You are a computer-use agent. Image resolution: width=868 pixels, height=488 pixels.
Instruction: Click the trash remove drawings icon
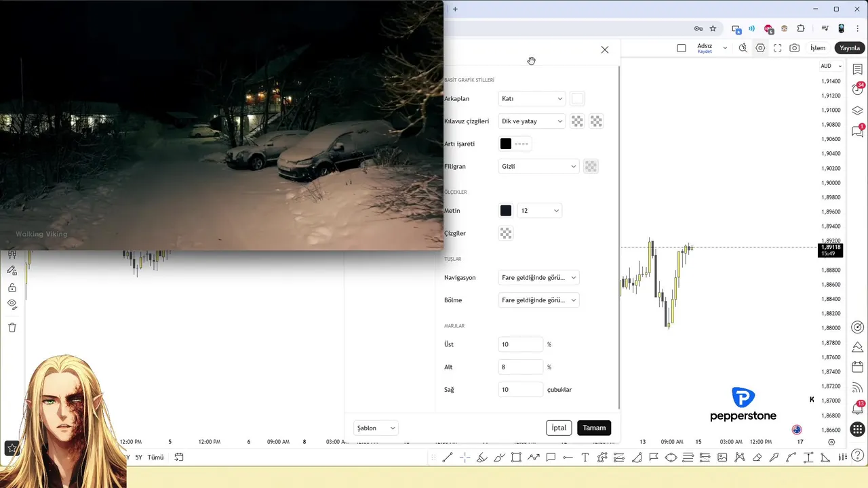12,327
